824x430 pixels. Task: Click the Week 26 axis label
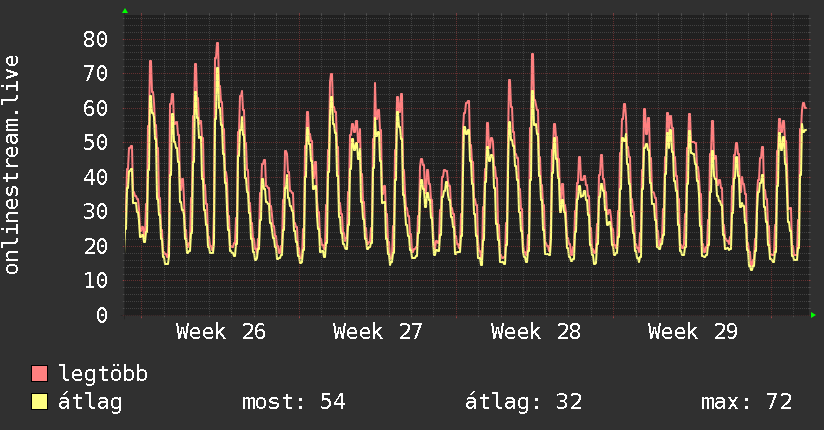(221, 332)
